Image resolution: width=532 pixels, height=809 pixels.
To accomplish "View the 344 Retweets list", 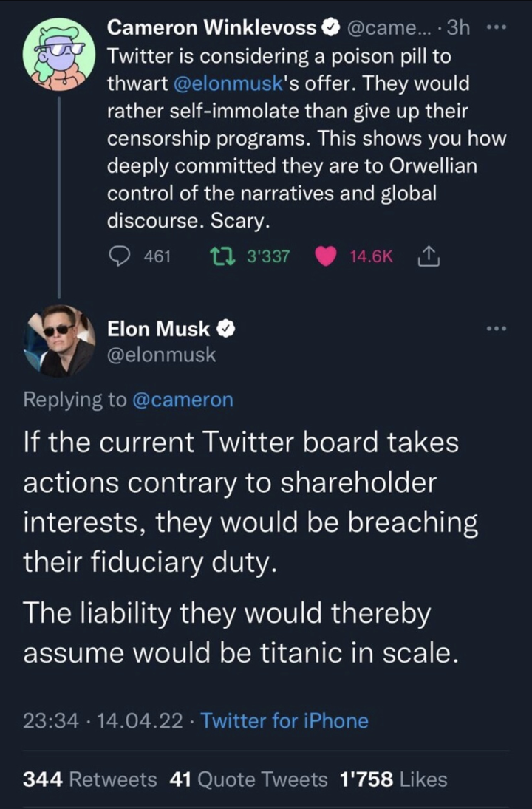I will pos(90,779).
